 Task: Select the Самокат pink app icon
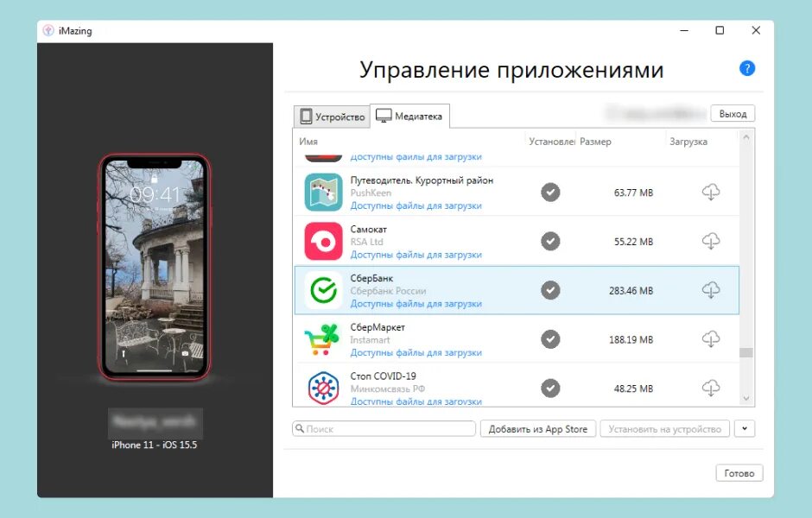click(x=323, y=241)
